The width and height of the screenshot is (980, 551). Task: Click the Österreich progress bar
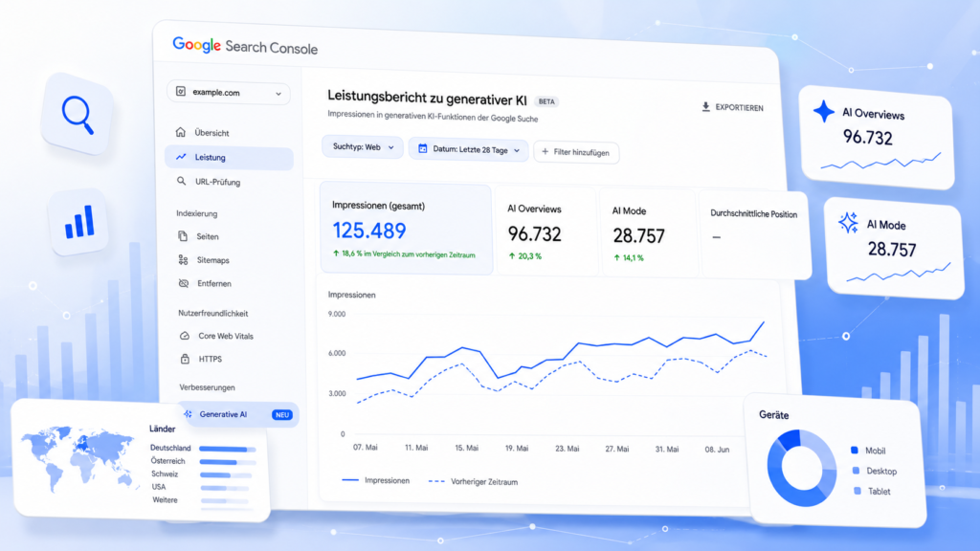pyautogui.click(x=228, y=462)
